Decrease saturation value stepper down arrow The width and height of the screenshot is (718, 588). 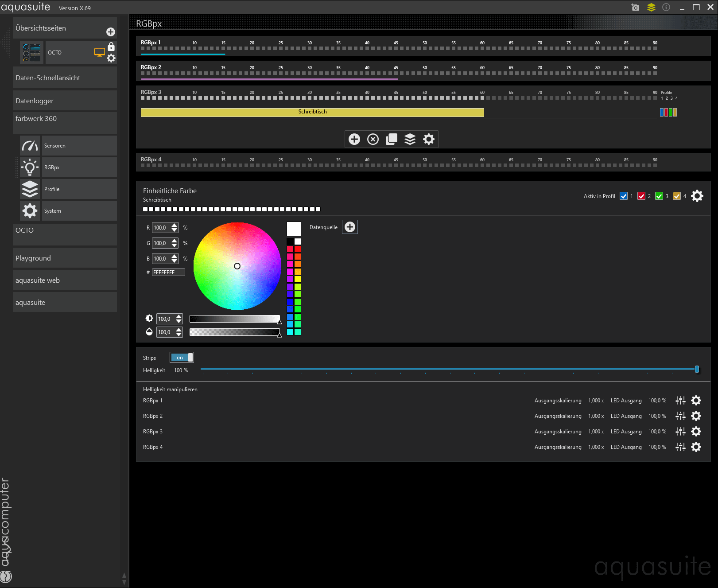[x=179, y=335]
